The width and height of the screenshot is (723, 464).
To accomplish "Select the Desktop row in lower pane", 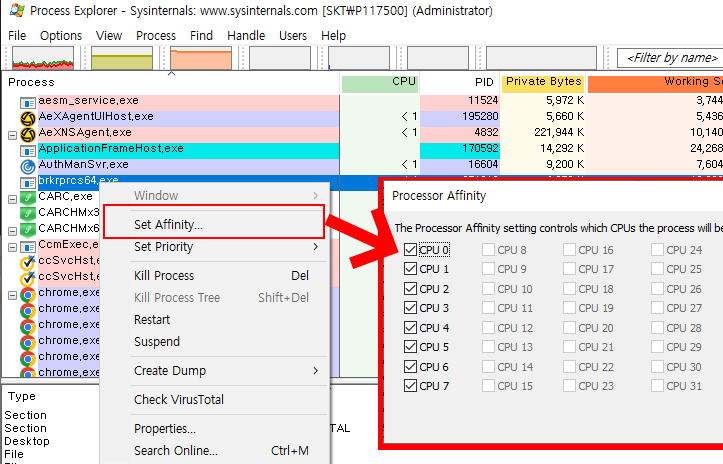I will [27, 441].
